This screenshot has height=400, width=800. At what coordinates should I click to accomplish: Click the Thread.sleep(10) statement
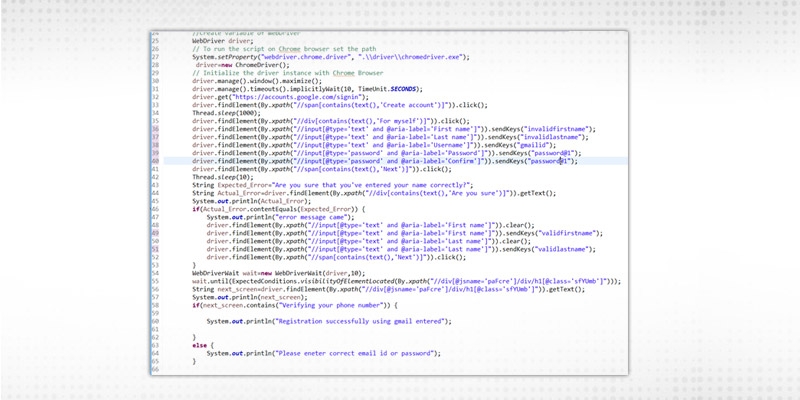click(x=218, y=178)
